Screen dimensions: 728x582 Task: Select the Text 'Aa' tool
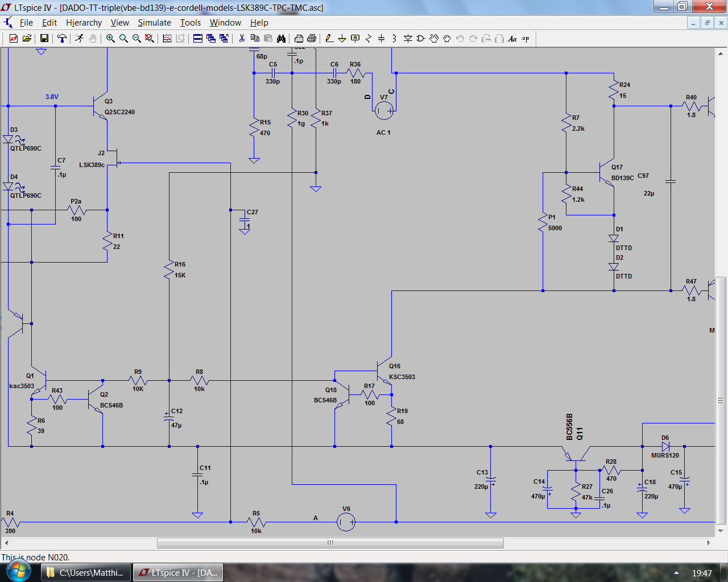[512, 38]
